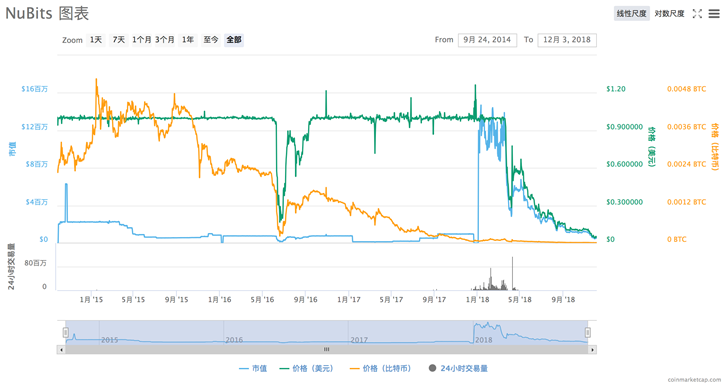The height and width of the screenshot is (386, 725).
Task: Open the chart hamburger menu
Action: click(714, 14)
